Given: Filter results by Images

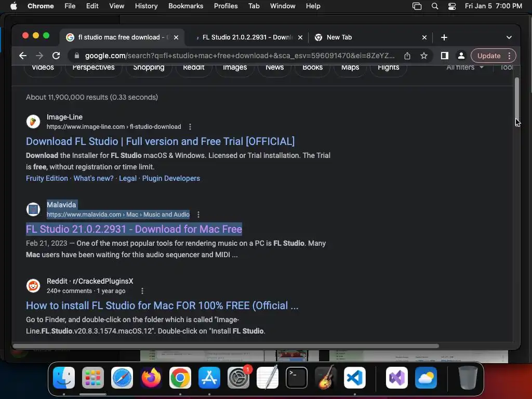Looking at the screenshot, I should [x=235, y=68].
